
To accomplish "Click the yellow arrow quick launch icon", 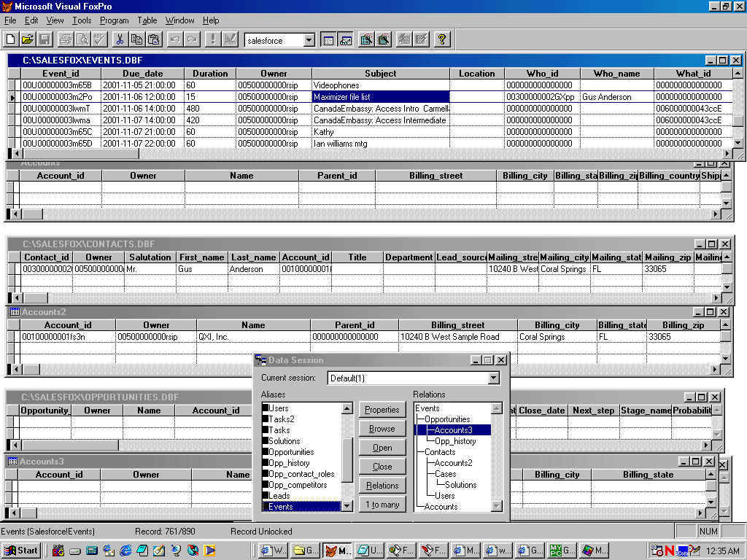I will (209, 551).
